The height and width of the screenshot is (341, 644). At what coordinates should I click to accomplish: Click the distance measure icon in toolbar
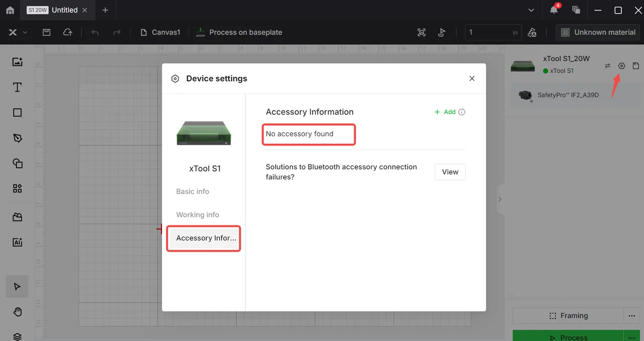tap(442, 32)
